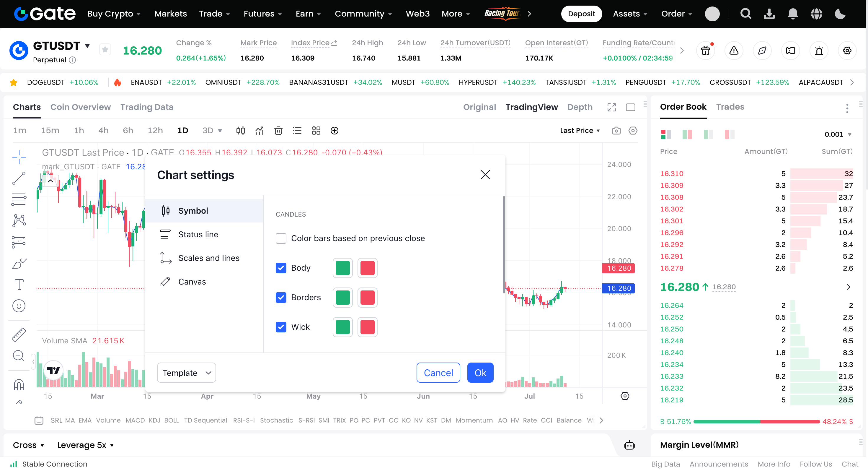Expand the Last Price dropdown
The height and width of the screenshot is (471, 868).
[580, 131]
